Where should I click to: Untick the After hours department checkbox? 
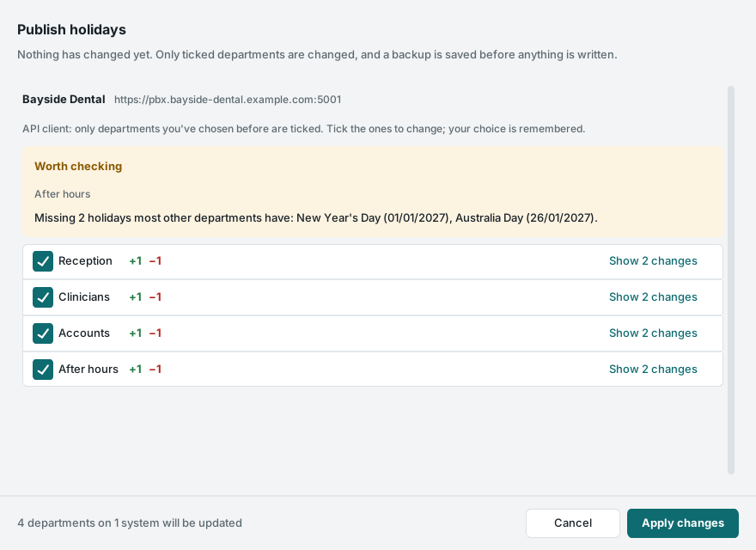pos(43,370)
